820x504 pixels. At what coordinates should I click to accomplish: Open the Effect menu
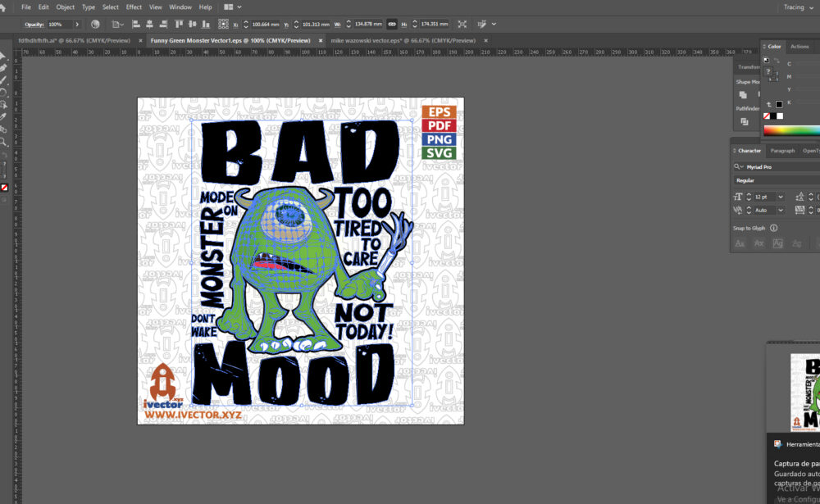134,7
